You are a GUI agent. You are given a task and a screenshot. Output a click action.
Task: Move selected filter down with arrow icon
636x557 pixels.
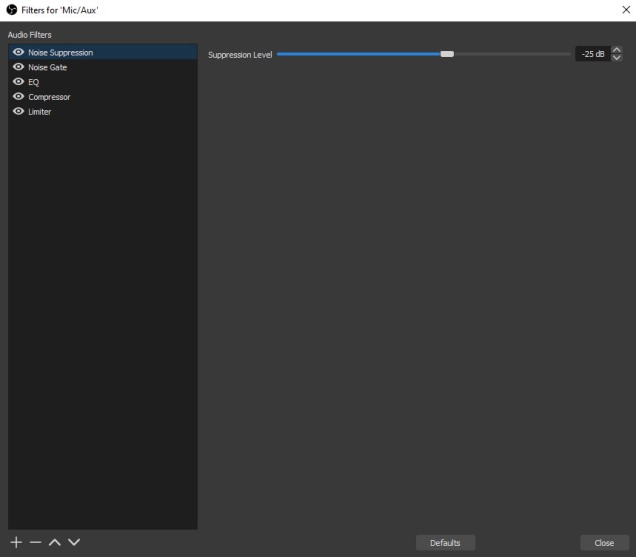[73, 542]
